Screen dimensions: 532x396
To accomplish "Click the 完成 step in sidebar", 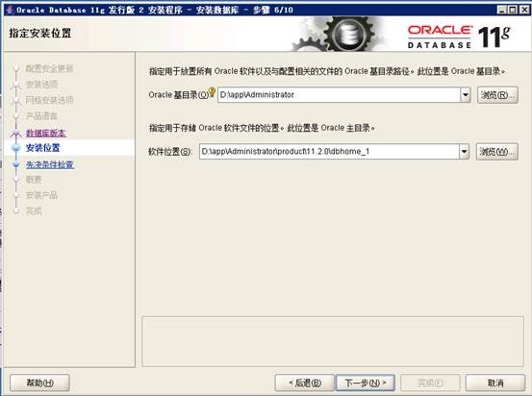I will tap(34, 211).
